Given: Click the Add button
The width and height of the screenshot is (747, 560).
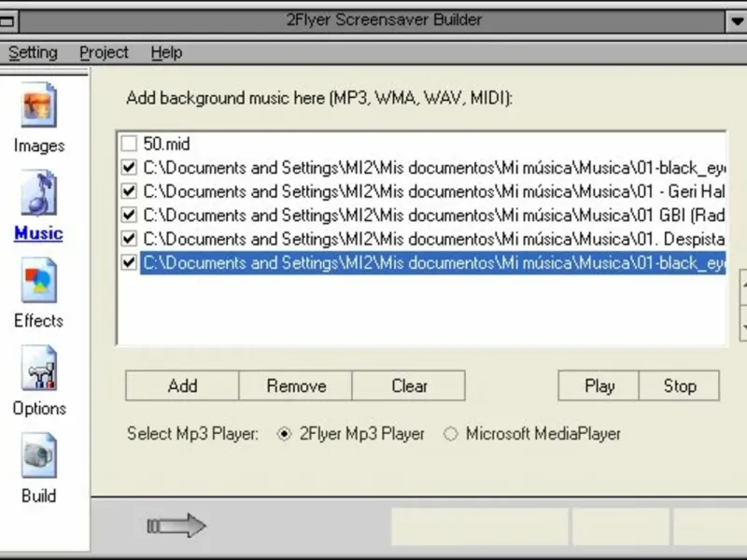Looking at the screenshot, I should [x=182, y=385].
